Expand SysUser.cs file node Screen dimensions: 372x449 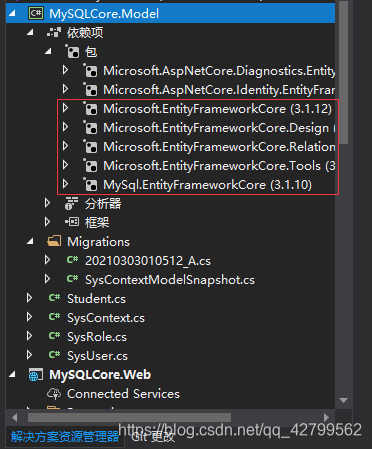(30, 355)
